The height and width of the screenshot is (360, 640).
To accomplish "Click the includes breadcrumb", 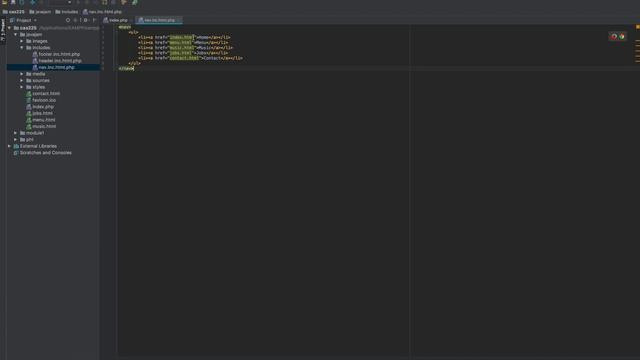I will (67, 12).
